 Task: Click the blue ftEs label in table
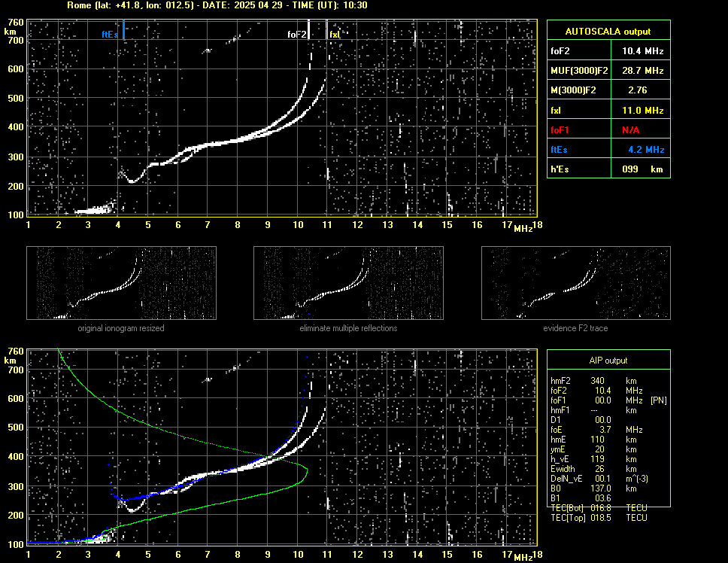point(559,150)
